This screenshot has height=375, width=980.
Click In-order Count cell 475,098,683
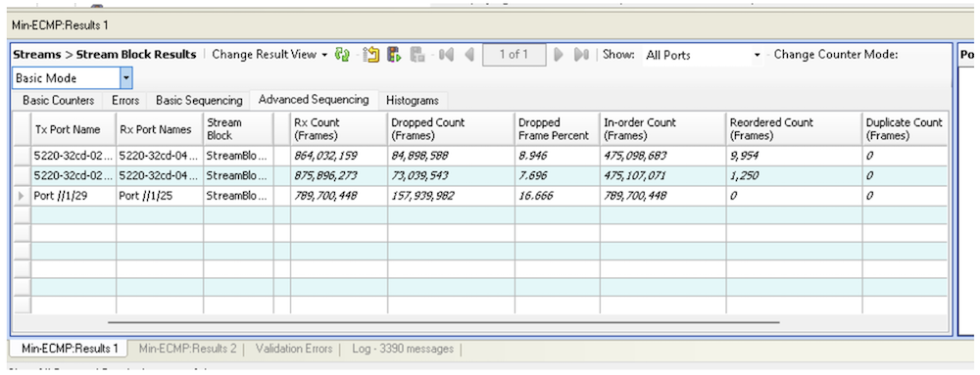(x=662, y=157)
